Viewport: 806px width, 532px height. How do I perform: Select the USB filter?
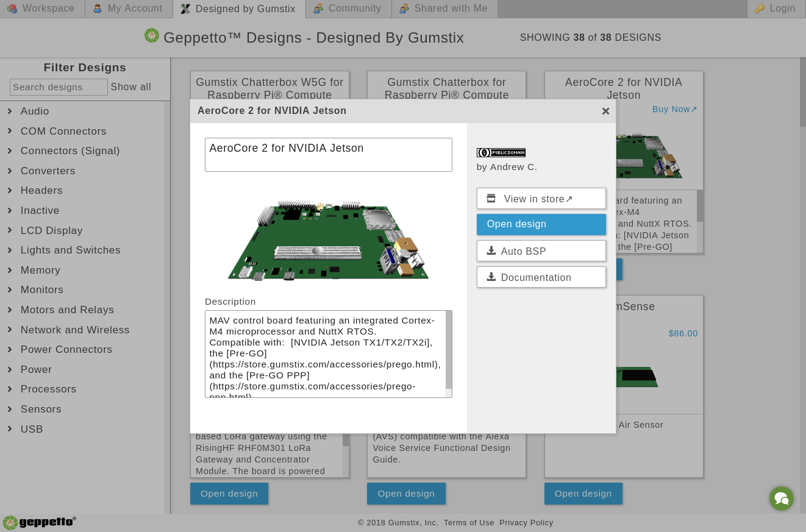point(32,429)
